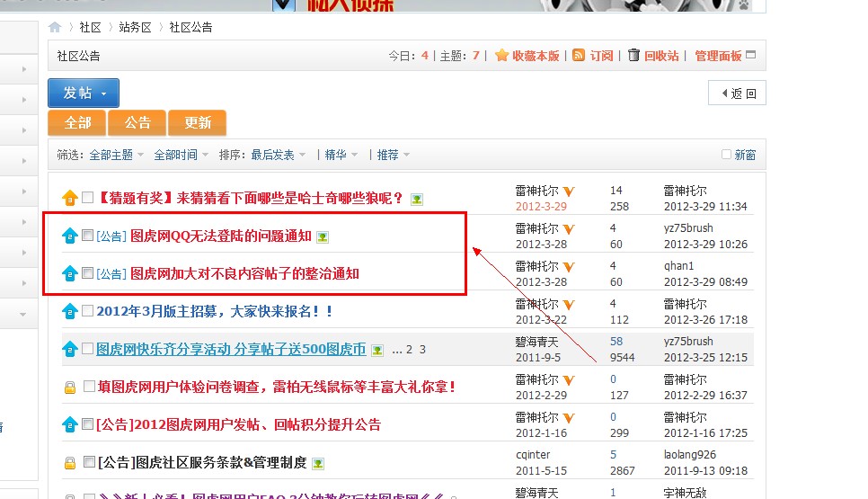The image size is (868, 499).
Task: Click the blue pin icon on 版主招募 row
Action: click(x=70, y=311)
